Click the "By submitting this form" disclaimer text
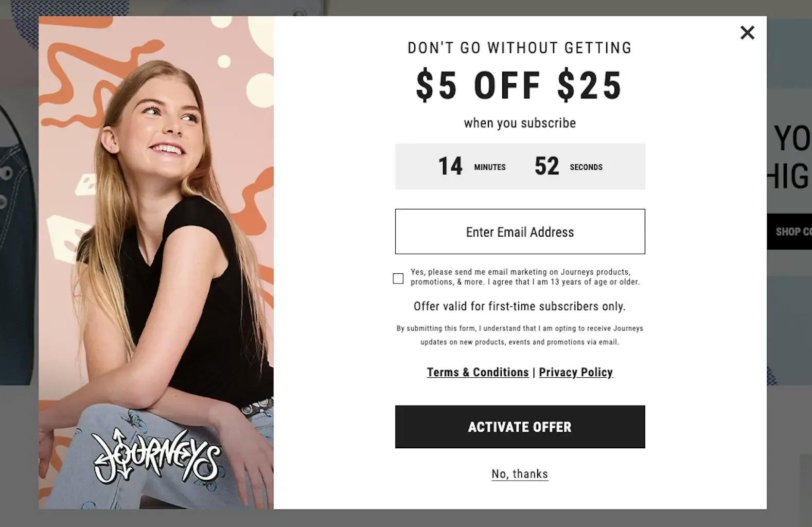 click(x=520, y=335)
